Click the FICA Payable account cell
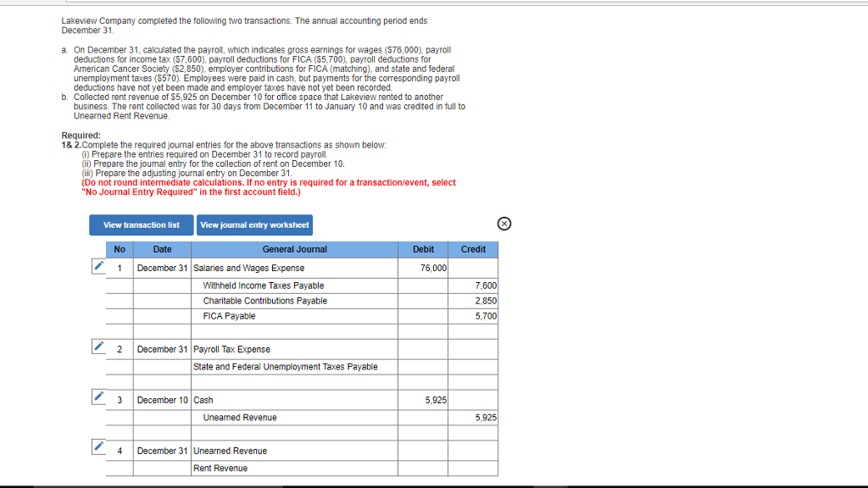Viewport: 868px width, 488px height. [294, 316]
